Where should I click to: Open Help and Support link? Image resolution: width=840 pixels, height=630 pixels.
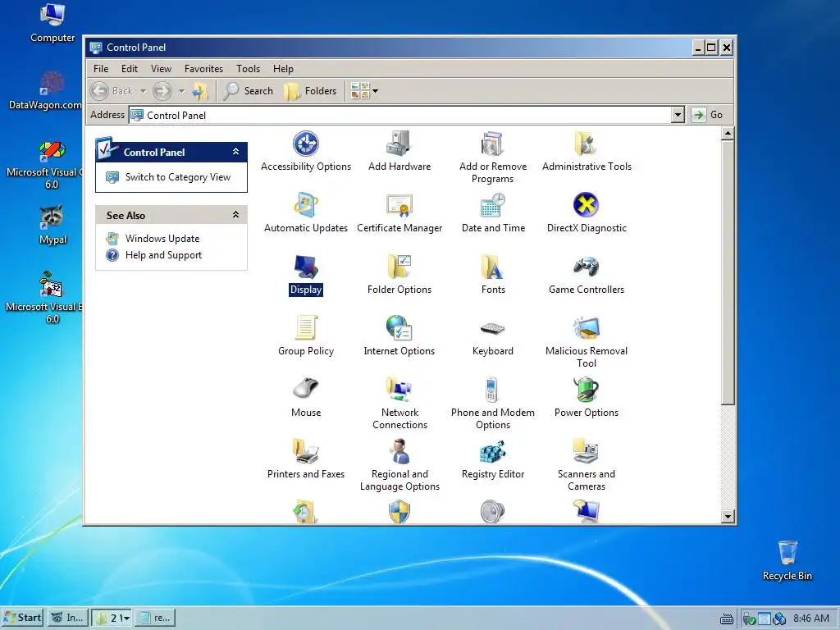point(163,255)
